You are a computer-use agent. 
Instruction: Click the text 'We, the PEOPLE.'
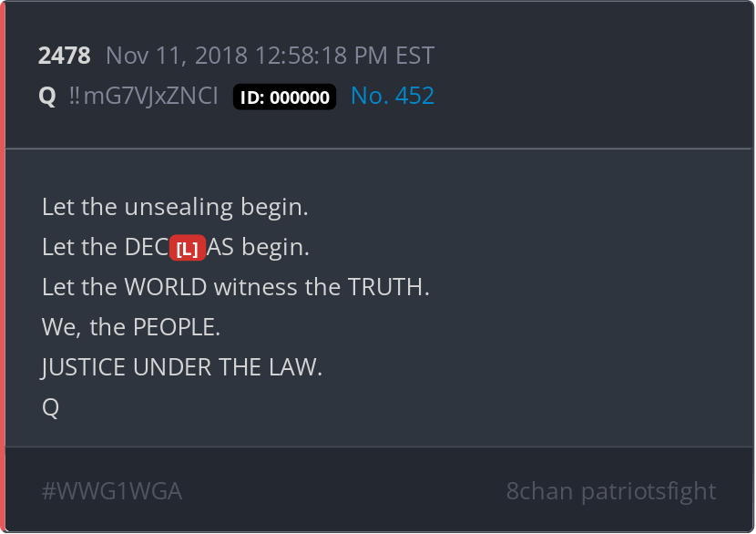131,327
